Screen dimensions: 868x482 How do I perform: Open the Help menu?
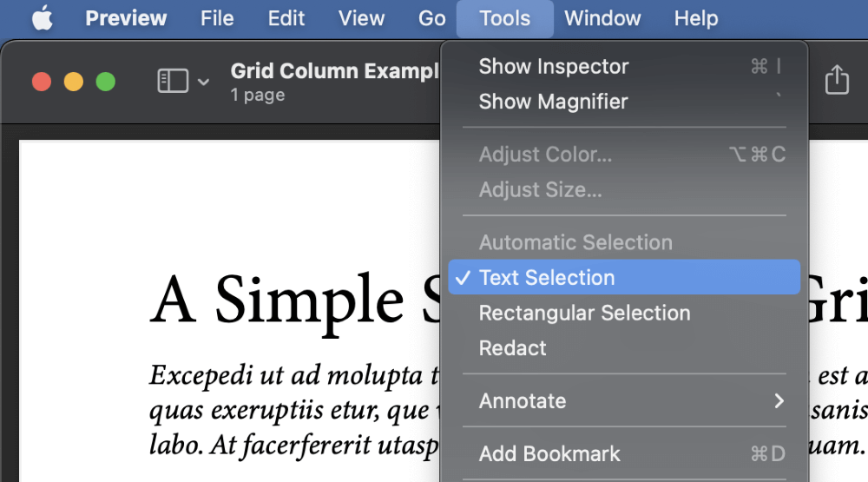pos(696,18)
